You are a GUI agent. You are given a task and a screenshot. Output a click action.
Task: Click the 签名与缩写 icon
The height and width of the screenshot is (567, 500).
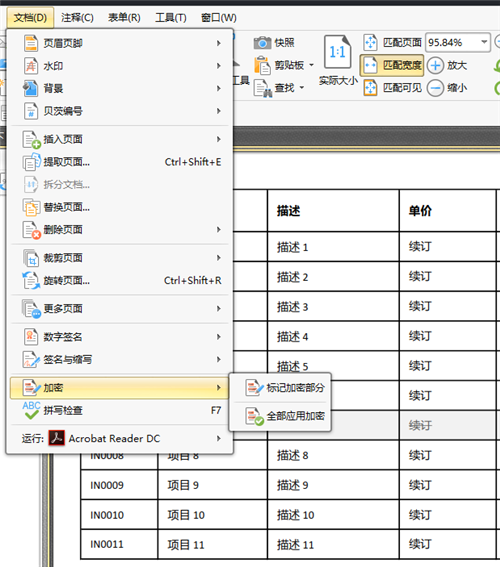pyautogui.click(x=31, y=359)
